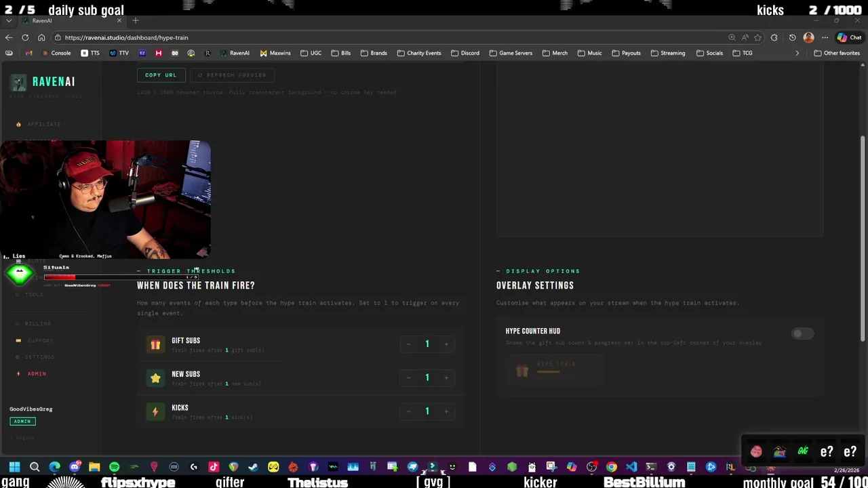Open File Explorer from the taskbar
The width and height of the screenshot is (868, 488).
click(94, 467)
